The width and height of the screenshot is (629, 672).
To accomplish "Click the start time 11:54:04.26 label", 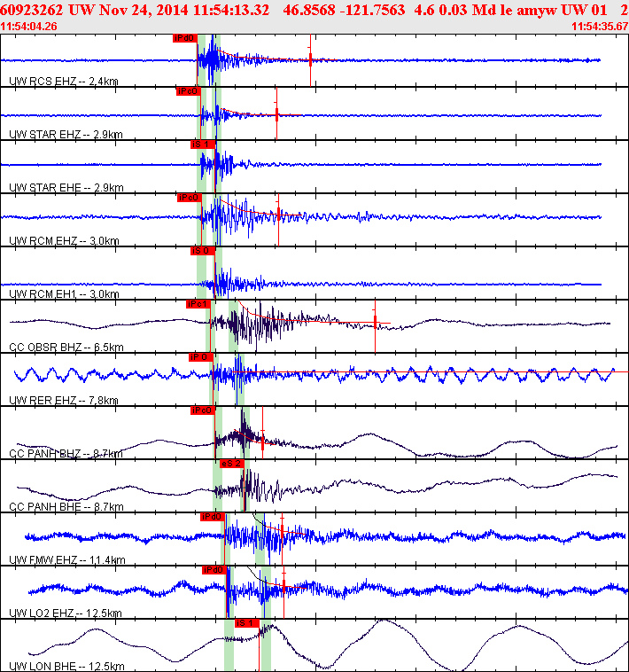I will coord(28,26).
